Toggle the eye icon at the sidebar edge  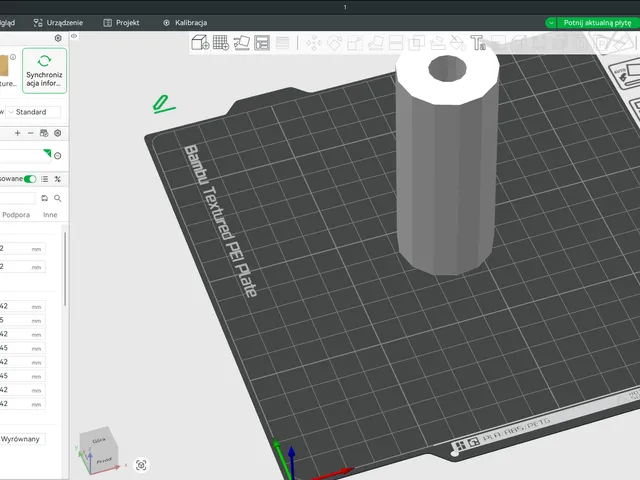click(74, 36)
